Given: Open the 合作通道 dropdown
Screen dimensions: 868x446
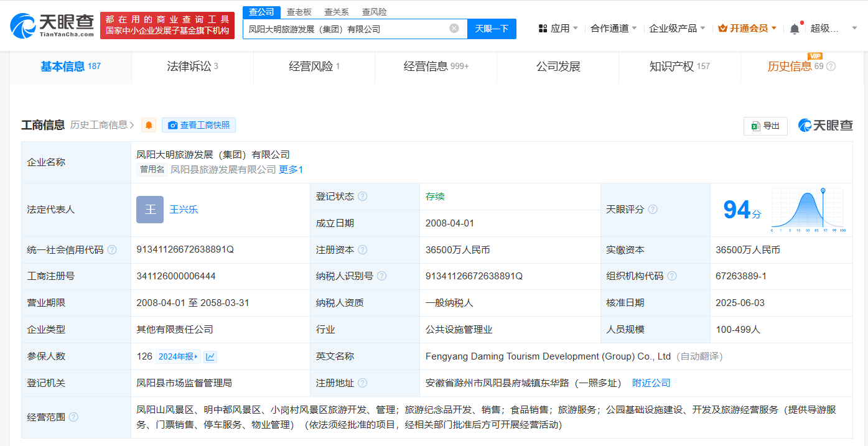Looking at the screenshot, I should pyautogui.click(x=614, y=29).
